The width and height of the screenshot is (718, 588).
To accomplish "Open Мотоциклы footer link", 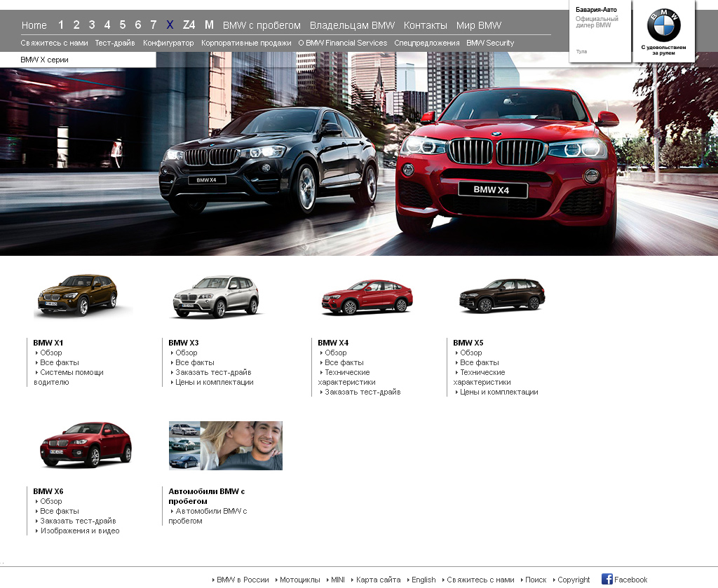I will (x=300, y=580).
